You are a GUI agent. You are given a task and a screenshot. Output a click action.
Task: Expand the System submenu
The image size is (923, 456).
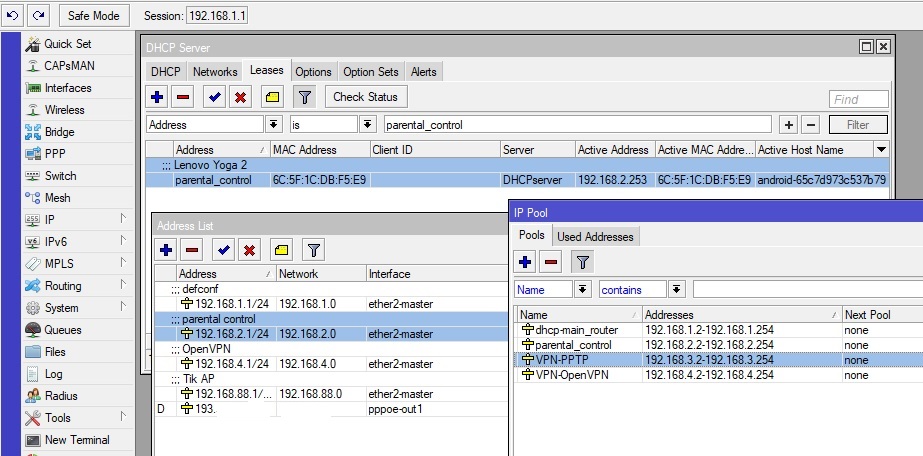[x=77, y=308]
